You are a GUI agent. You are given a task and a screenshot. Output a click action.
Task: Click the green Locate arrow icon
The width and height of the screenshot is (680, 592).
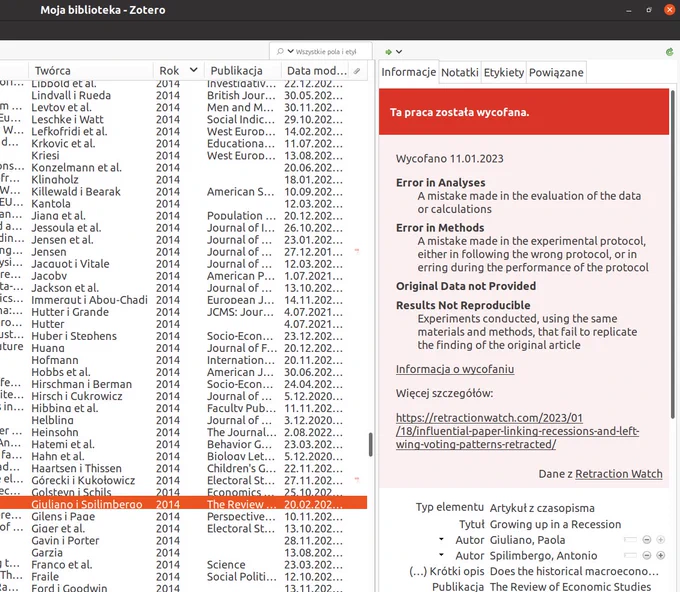388,52
